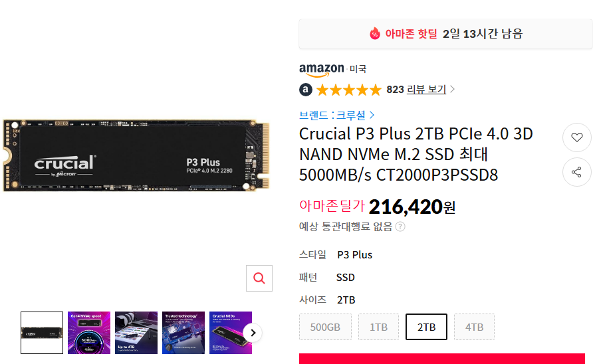Click the red purchase button bar
This screenshot has height=364, width=593.
click(x=441, y=359)
